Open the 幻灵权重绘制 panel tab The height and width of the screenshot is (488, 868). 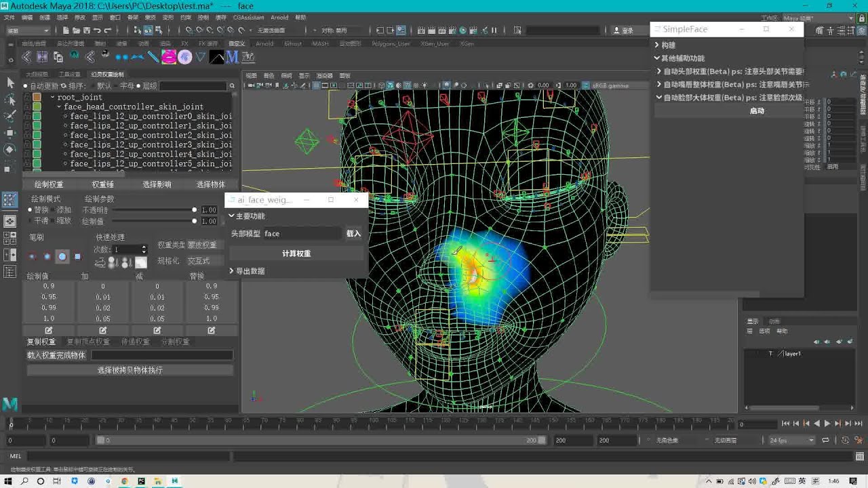[107, 75]
